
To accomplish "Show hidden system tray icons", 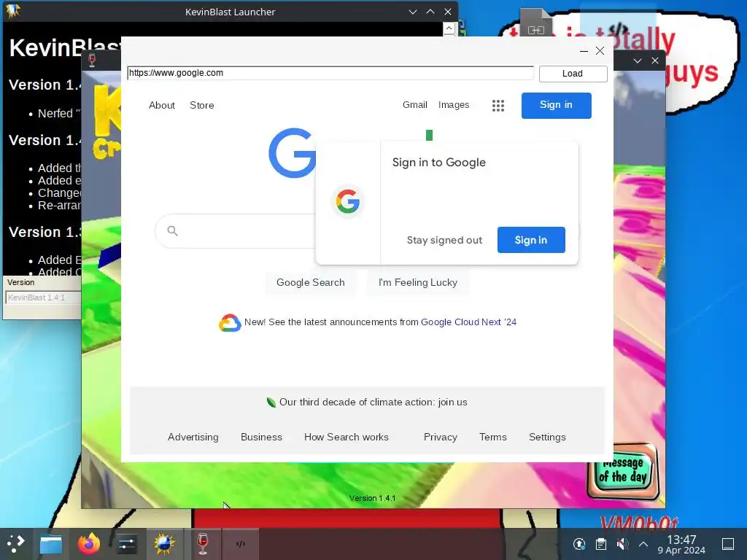I will tap(643, 544).
